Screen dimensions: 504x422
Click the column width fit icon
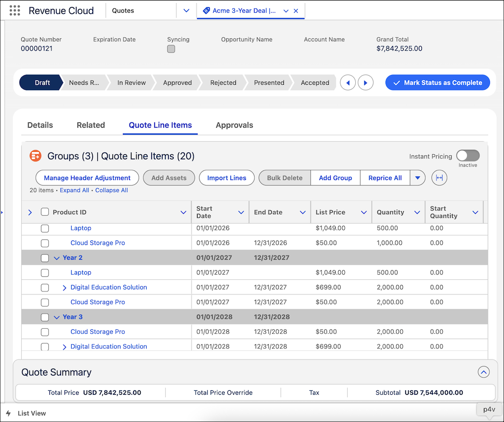[439, 178]
